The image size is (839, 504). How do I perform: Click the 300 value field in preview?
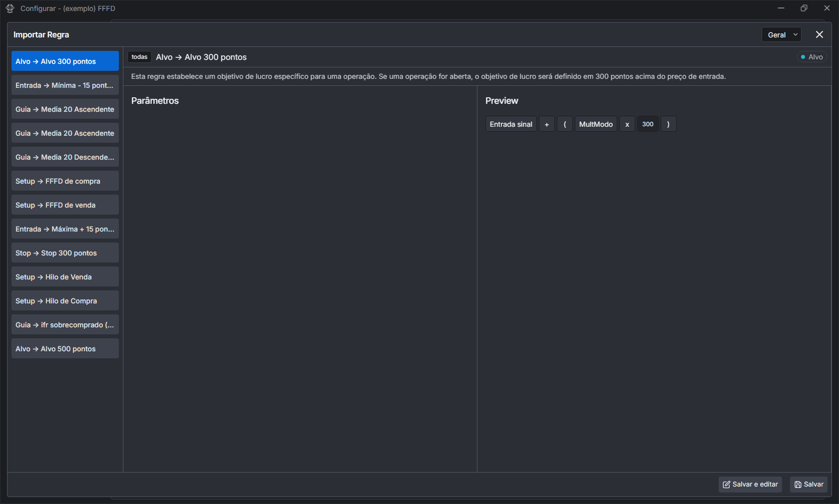coord(647,124)
